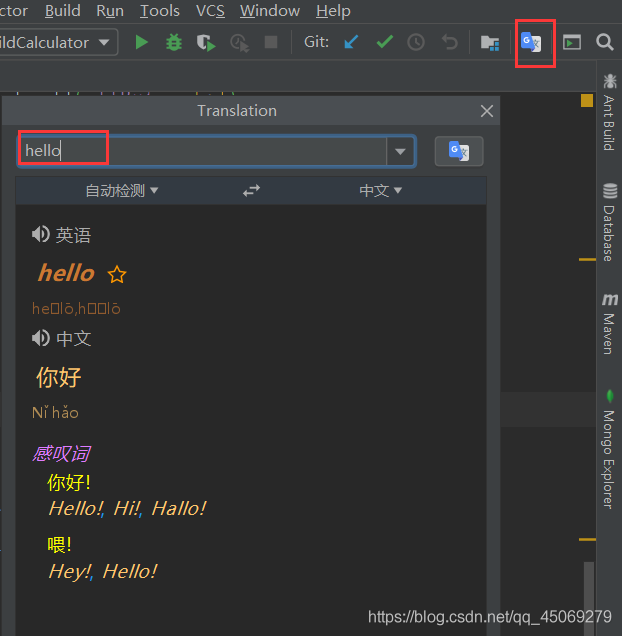622x636 pixels.
Task: Click the Nǐ hǎo pinyin text
Action: tap(55, 413)
